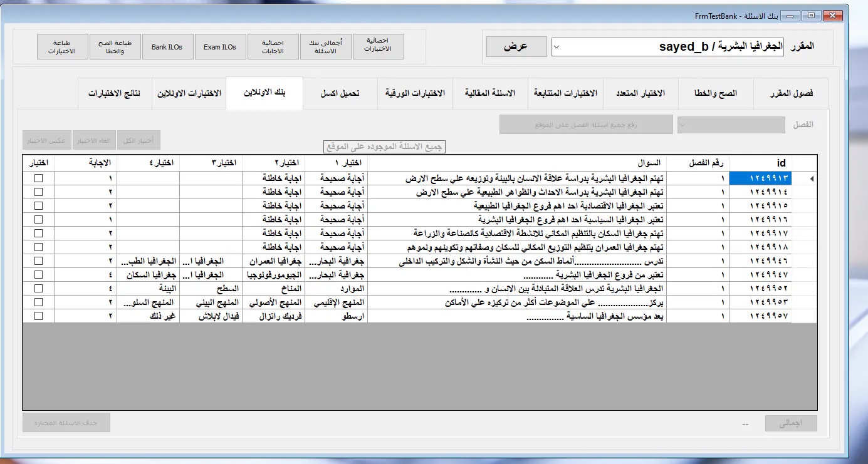Screen dimensions: 868x464
Task: Click the cell reading المنهج البيئي
Action: pos(211,302)
